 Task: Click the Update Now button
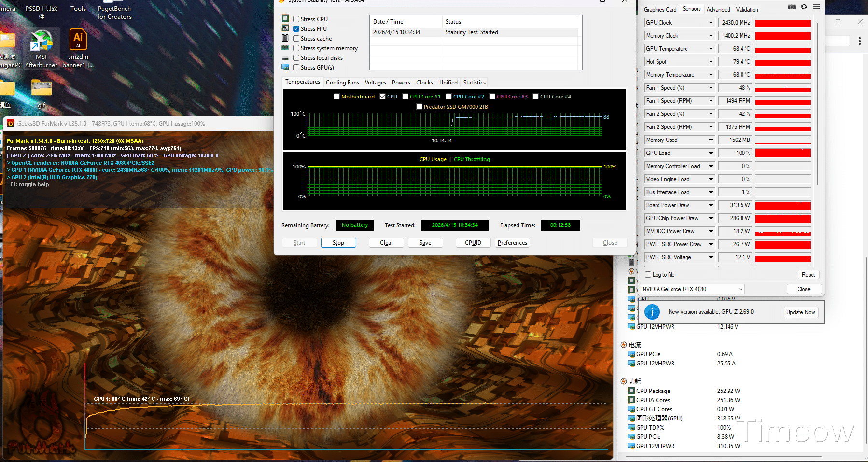800,312
